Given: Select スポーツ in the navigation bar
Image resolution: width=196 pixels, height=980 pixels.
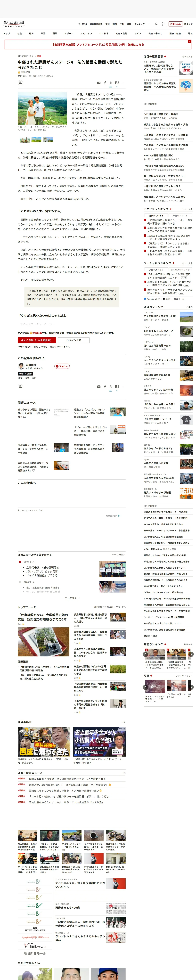Looking at the screenshot, I should (x=69, y=33).
